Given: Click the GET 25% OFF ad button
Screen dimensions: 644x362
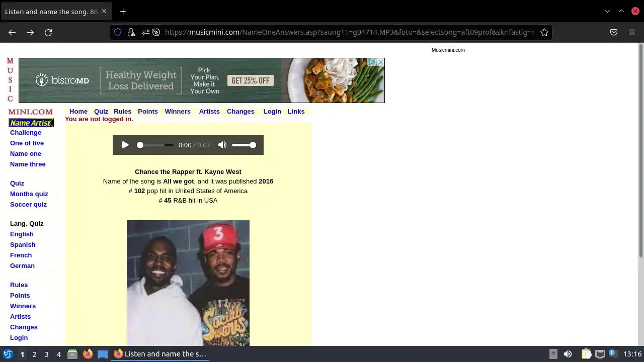Looking at the screenshot, I should (251, 80).
